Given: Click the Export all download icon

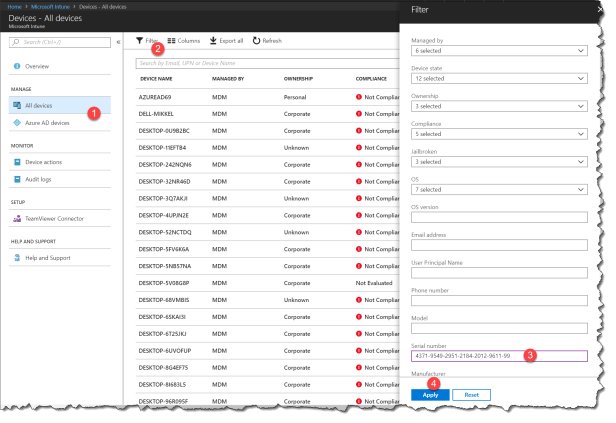Looking at the screenshot, I should pyautogui.click(x=213, y=40).
